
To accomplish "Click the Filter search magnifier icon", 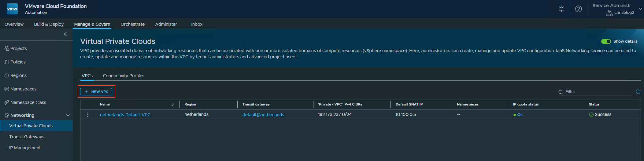I will click(561, 92).
